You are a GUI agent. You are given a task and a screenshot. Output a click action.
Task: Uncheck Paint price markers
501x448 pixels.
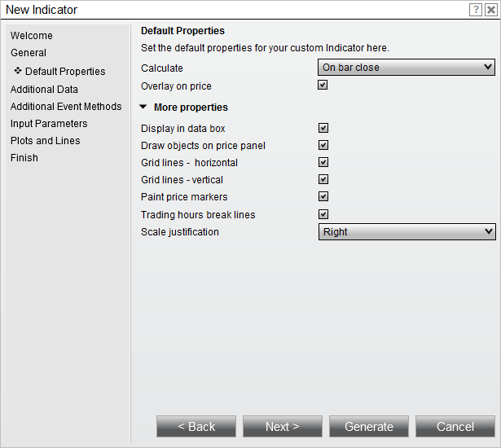[323, 196]
